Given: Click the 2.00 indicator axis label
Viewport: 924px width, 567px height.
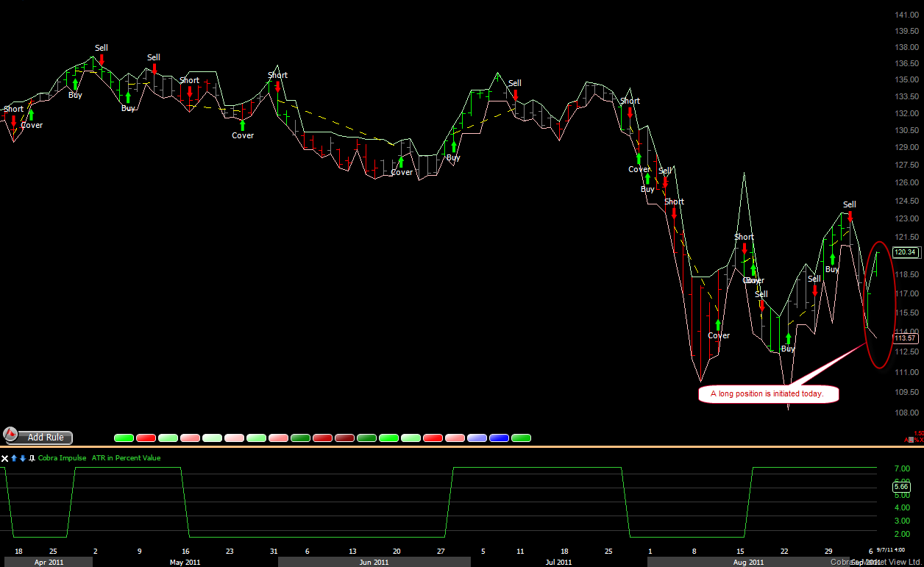Looking at the screenshot, I should (x=902, y=534).
